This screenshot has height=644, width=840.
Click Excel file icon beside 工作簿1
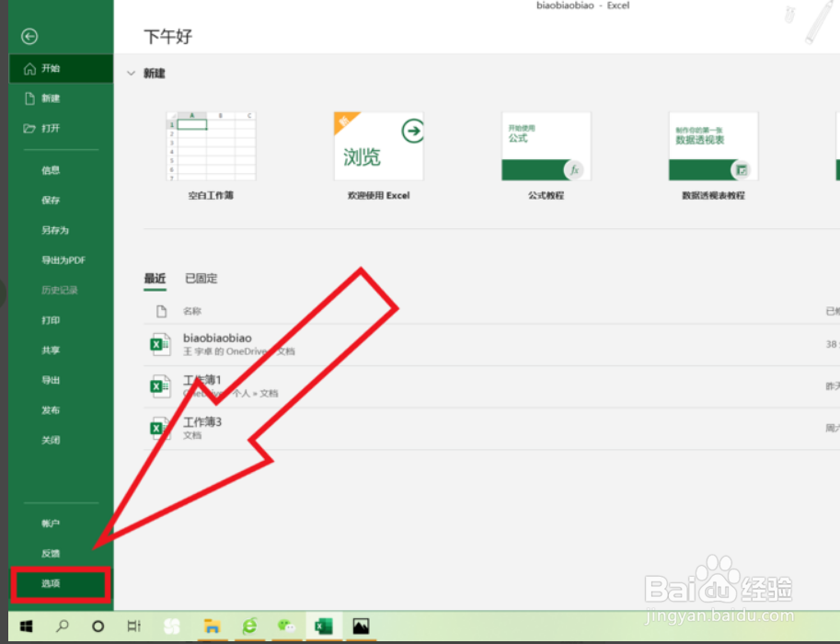point(160,386)
